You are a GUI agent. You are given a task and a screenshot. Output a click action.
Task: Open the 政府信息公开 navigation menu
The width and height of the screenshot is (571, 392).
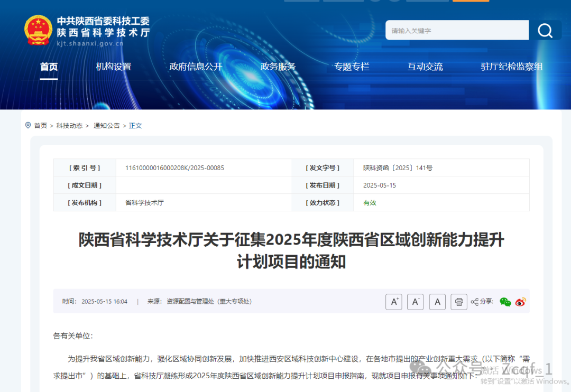(196, 67)
